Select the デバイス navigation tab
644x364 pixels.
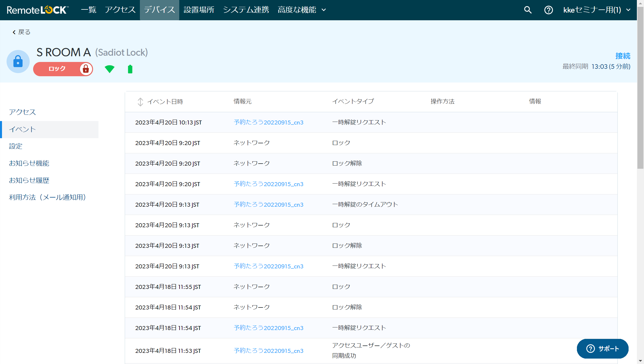click(x=160, y=10)
